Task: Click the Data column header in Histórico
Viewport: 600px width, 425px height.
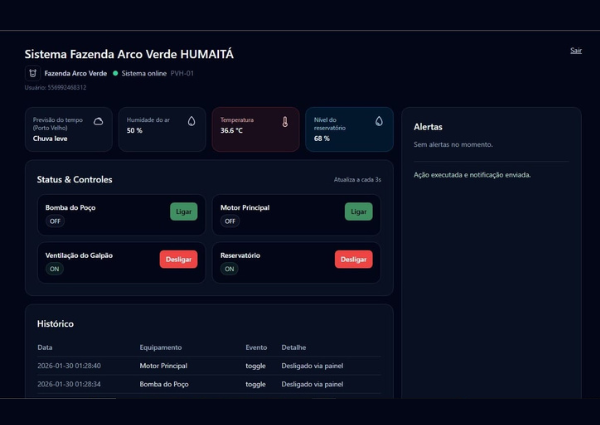Action: (45, 347)
